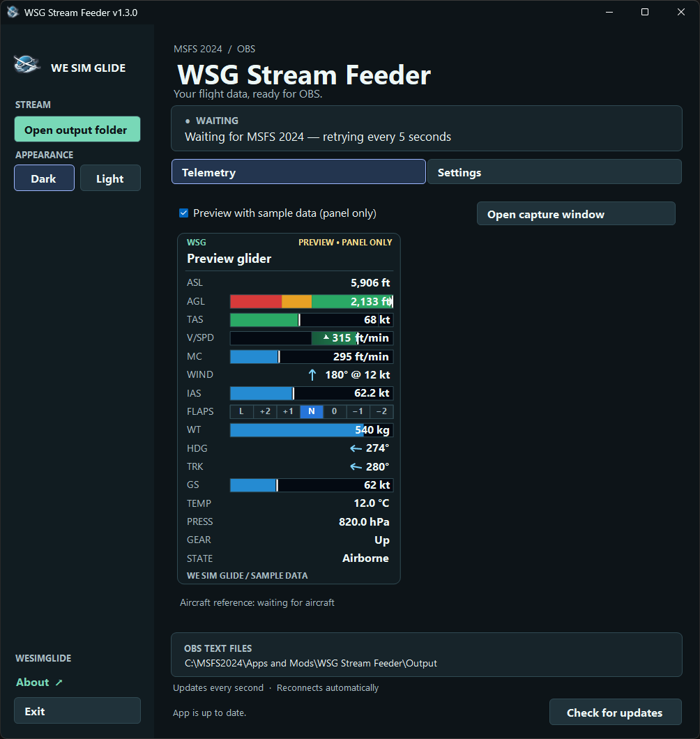Select flap position L
Image resolution: width=700 pixels, height=739 pixels.
(x=242, y=411)
